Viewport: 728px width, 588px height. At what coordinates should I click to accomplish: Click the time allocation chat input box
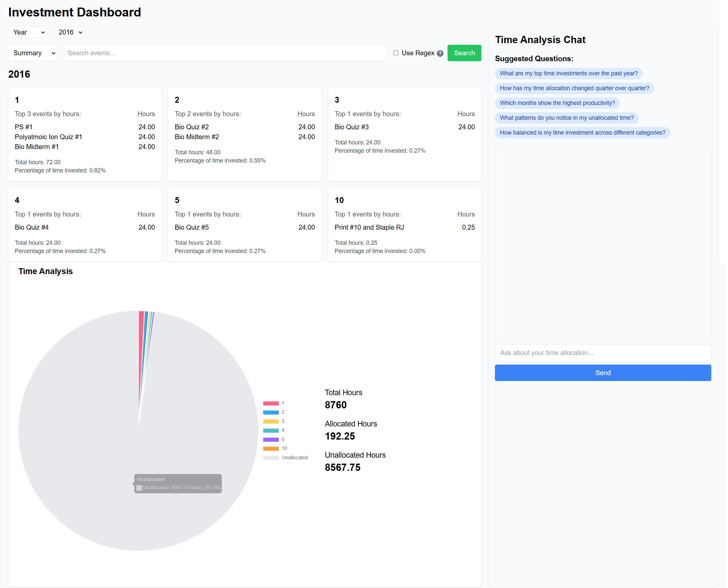tap(603, 353)
